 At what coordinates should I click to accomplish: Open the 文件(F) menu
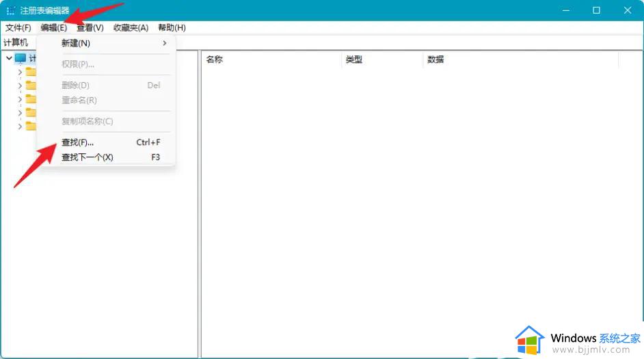point(18,27)
